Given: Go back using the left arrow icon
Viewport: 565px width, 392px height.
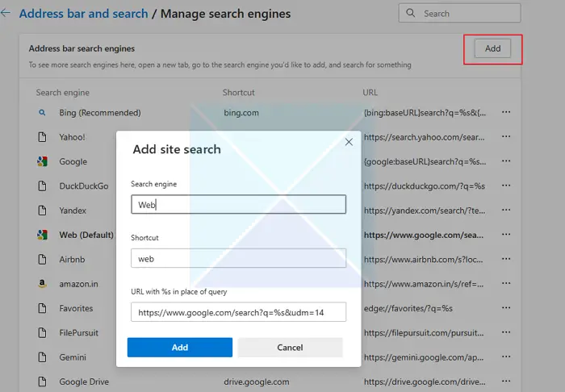Looking at the screenshot, I should point(6,14).
